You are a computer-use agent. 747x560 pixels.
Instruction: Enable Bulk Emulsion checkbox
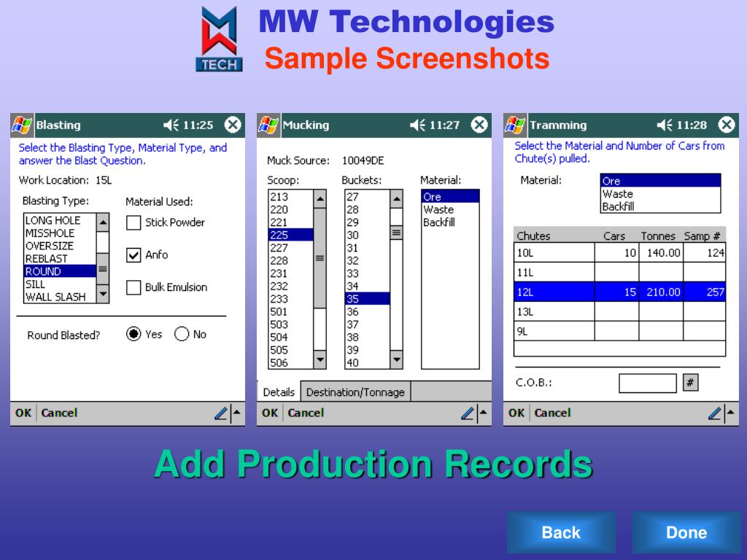coord(134,287)
